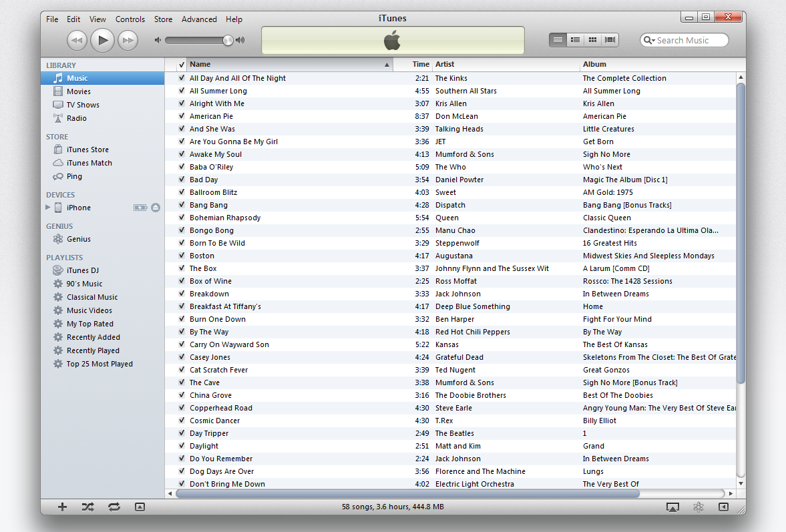Screen dimensions: 786x532
Task: Uncheck the Bohemian Rhapsody song checkbox
Action: point(182,218)
